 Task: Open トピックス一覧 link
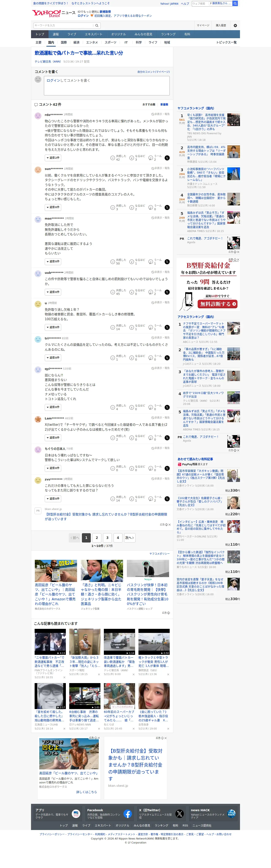click(226, 42)
